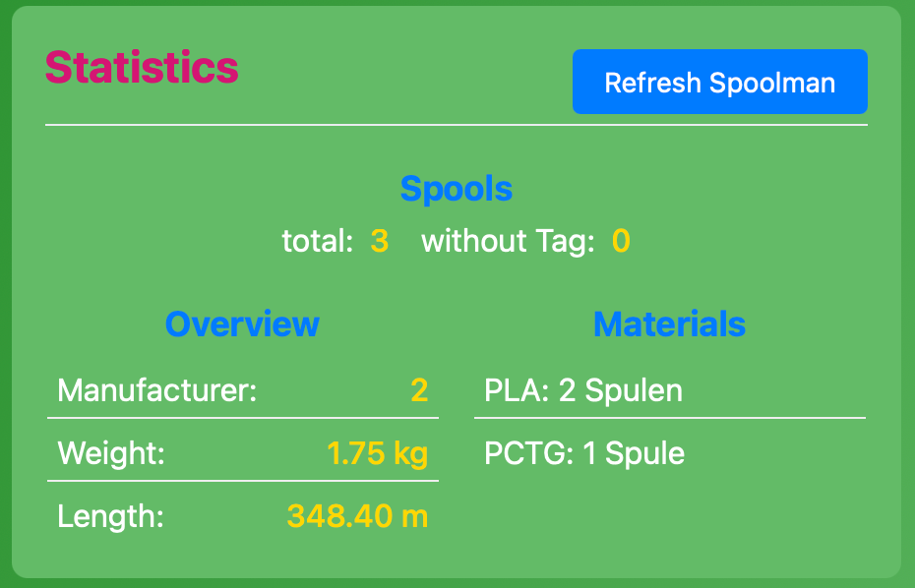Select the Overview section heading

click(242, 323)
